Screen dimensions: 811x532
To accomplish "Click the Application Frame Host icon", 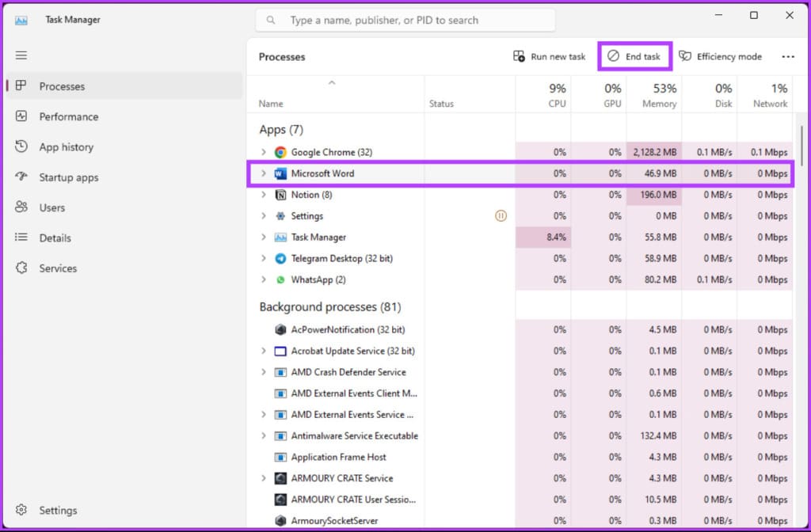I will (280, 457).
